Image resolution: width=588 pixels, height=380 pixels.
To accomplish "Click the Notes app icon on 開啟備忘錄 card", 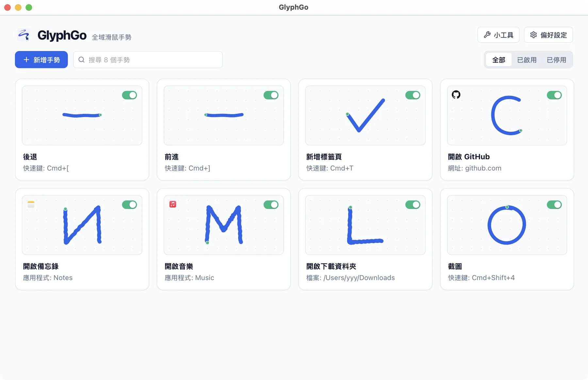I will pos(31,204).
